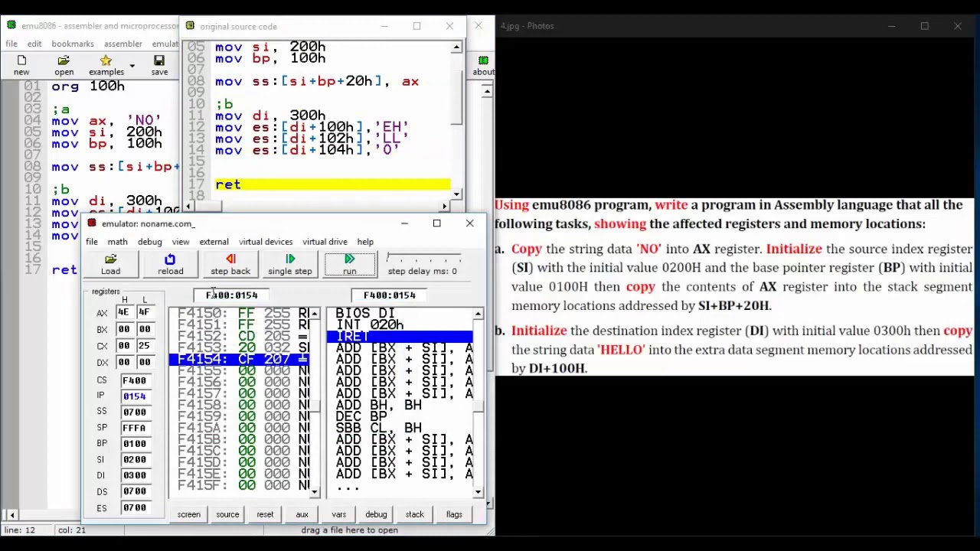Click the AX high byte field 4E
The height and width of the screenshot is (551, 980).
[x=124, y=312]
